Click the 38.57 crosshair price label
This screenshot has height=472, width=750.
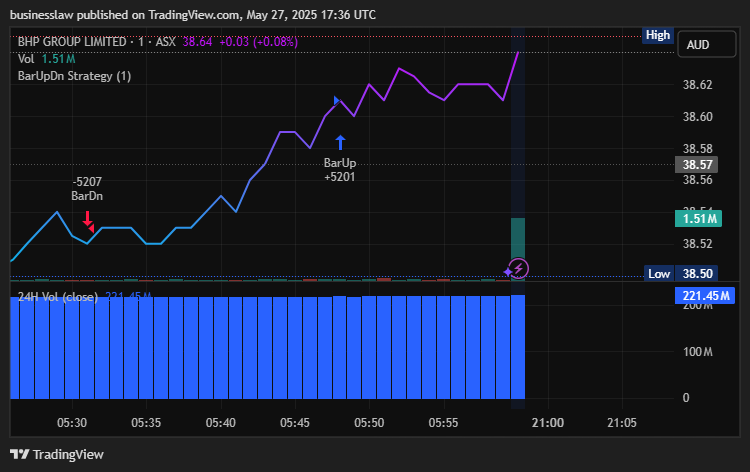click(696, 165)
